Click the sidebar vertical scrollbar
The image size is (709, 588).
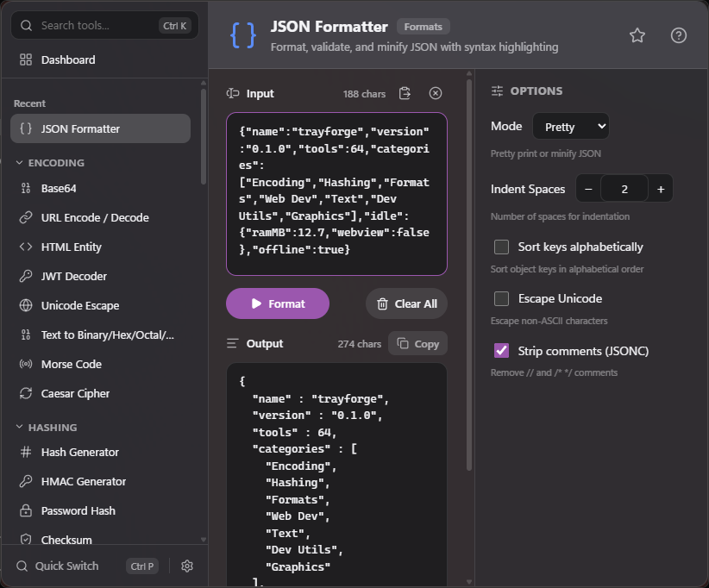point(204,136)
